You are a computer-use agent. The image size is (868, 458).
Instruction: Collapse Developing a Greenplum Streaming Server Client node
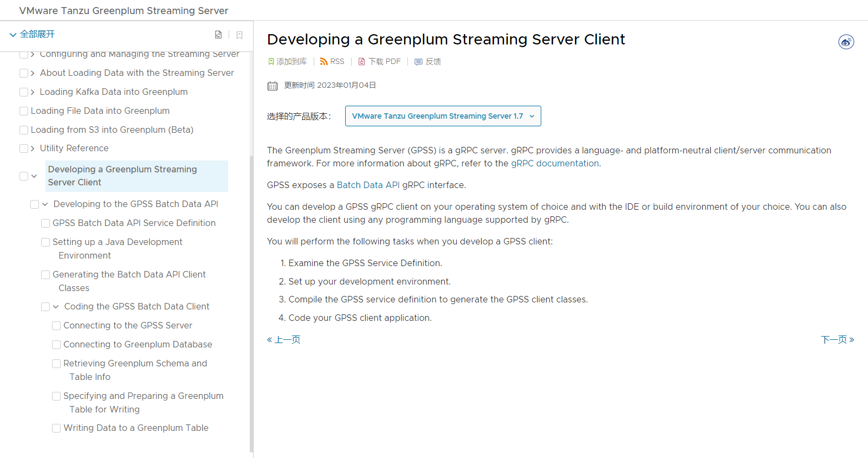(x=34, y=176)
